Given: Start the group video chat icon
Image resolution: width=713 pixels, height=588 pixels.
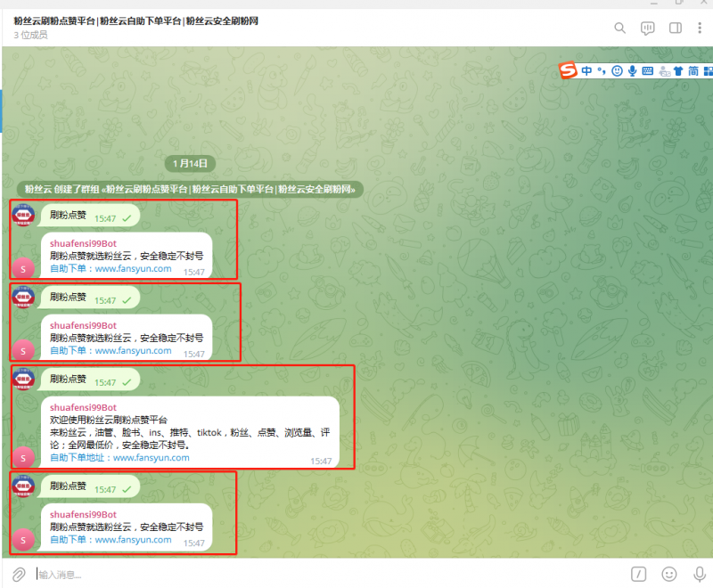Looking at the screenshot, I should pos(648,29).
